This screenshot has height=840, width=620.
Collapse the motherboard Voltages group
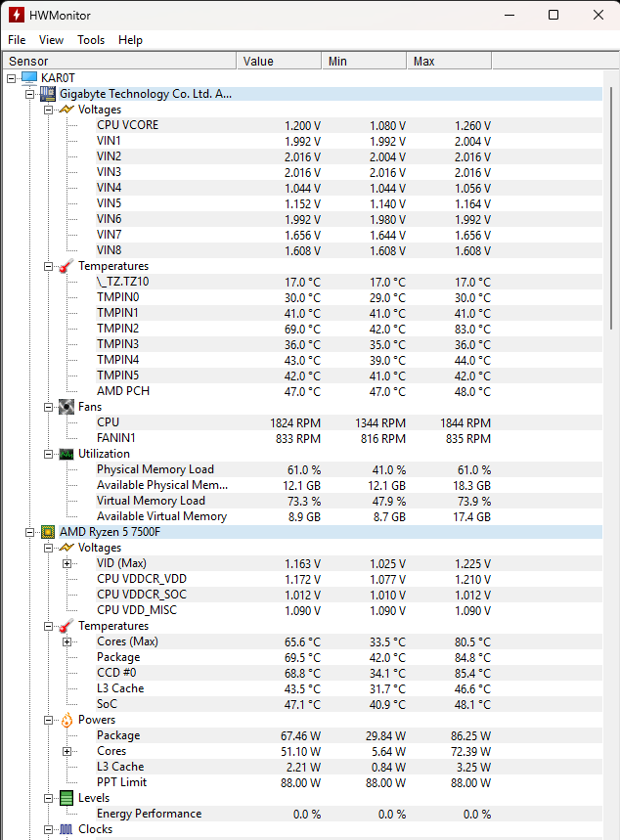(x=48, y=110)
